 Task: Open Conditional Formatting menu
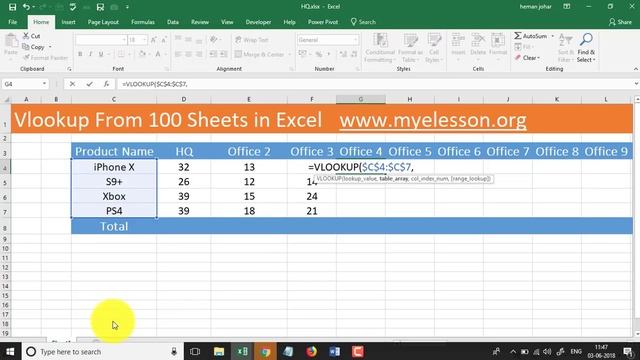(x=380, y=48)
